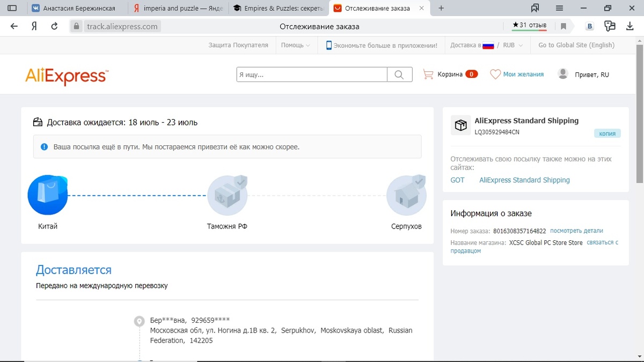Expand the Помощь dropdown
This screenshot has width=644, height=362.
[296, 46]
